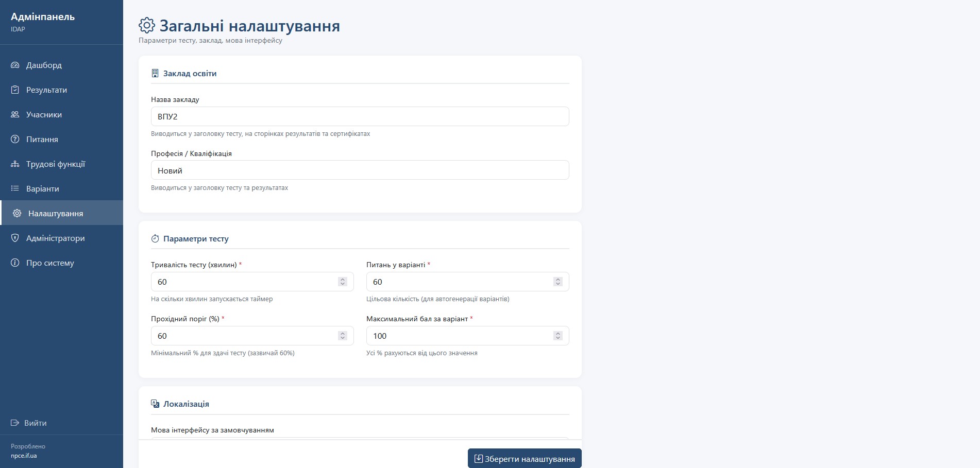
Task: Click the Мова інтерфейсу за замовчуванням label
Action: tap(212, 430)
